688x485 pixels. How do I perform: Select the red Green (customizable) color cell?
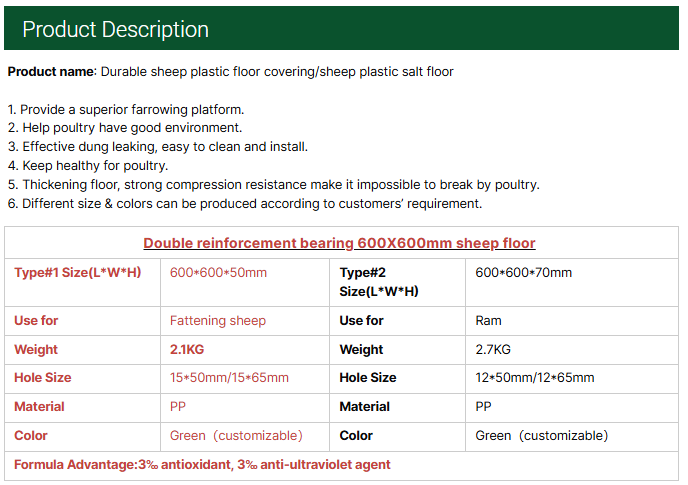click(x=236, y=436)
